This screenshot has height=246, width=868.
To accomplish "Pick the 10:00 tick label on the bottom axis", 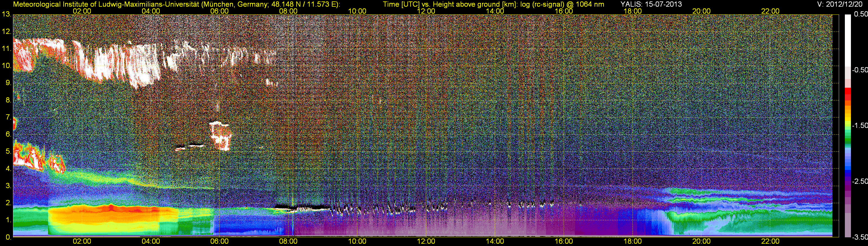I will pos(357,241).
